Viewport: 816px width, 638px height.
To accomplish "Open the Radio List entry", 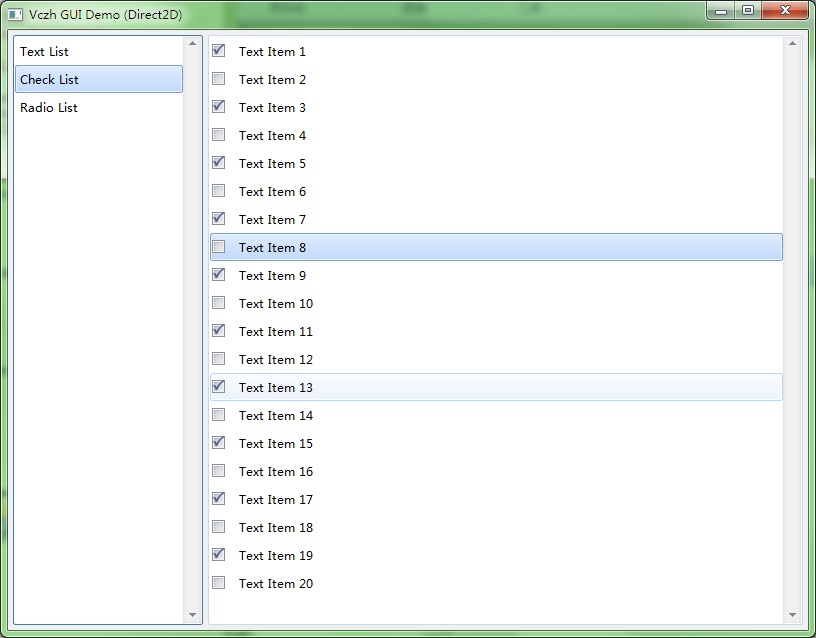I will click(x=99, y=107).
